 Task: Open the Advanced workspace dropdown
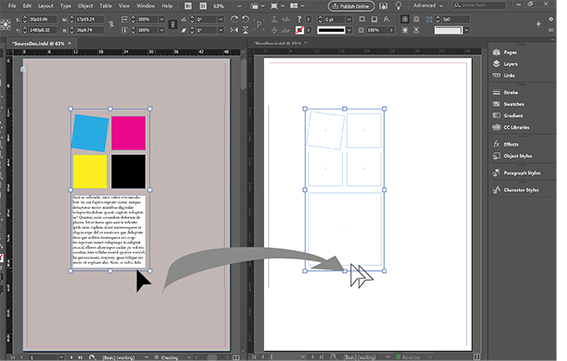[428, 6]
